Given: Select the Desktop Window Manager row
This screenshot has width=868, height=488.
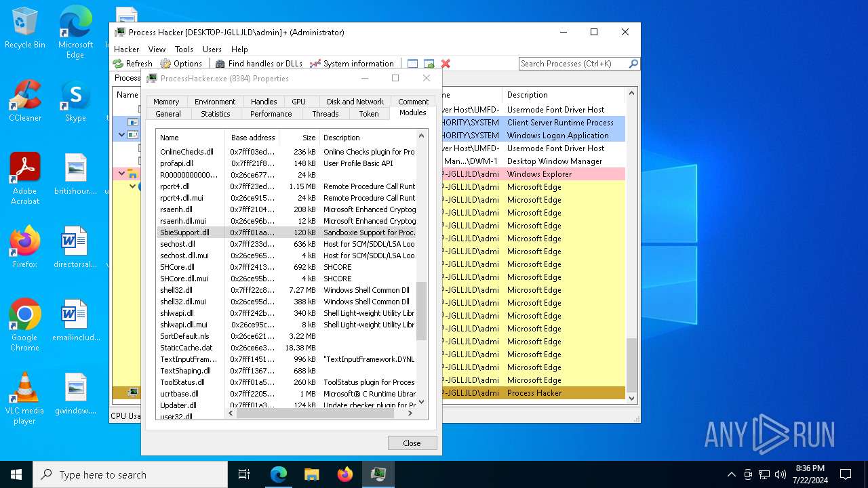Looking at the screenshot, I should tap(533, 161).
